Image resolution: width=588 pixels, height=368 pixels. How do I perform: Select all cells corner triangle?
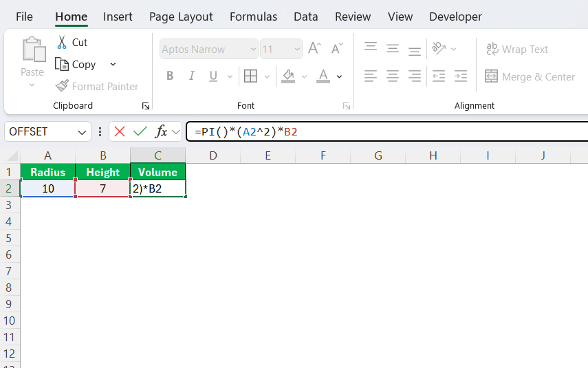coord(12,155)
